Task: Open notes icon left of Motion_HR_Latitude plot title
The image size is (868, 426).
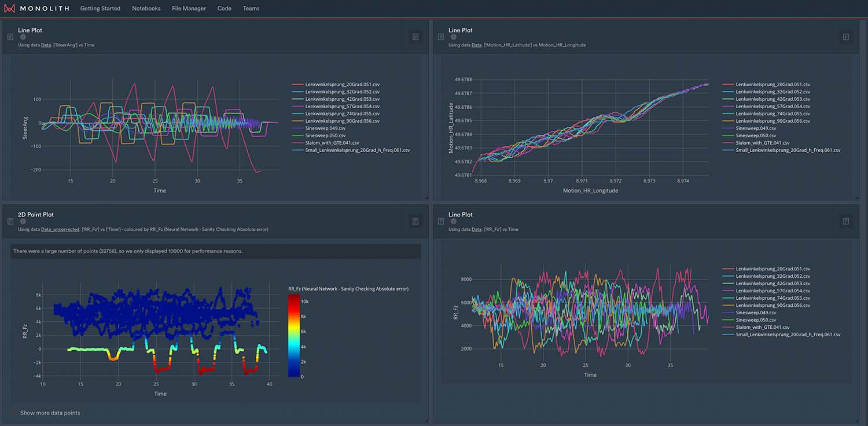Action: pyautogui.click(x=441, y=37)
